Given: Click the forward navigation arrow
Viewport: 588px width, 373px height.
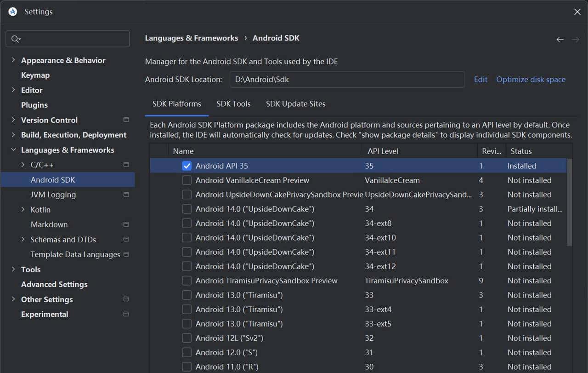Looking at the screenshot, I should [575, 40].
